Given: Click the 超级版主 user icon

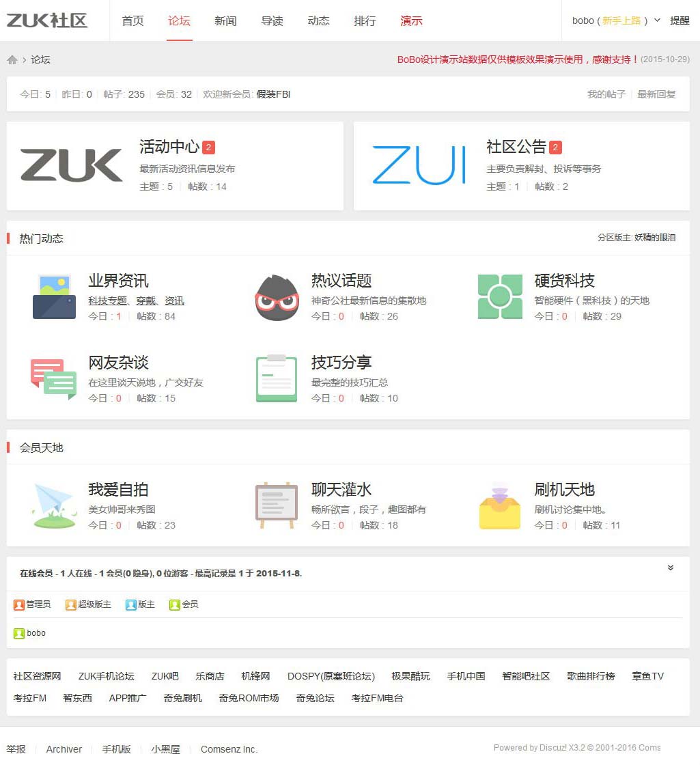Looking at the screenshot, I should click(70, 604).
